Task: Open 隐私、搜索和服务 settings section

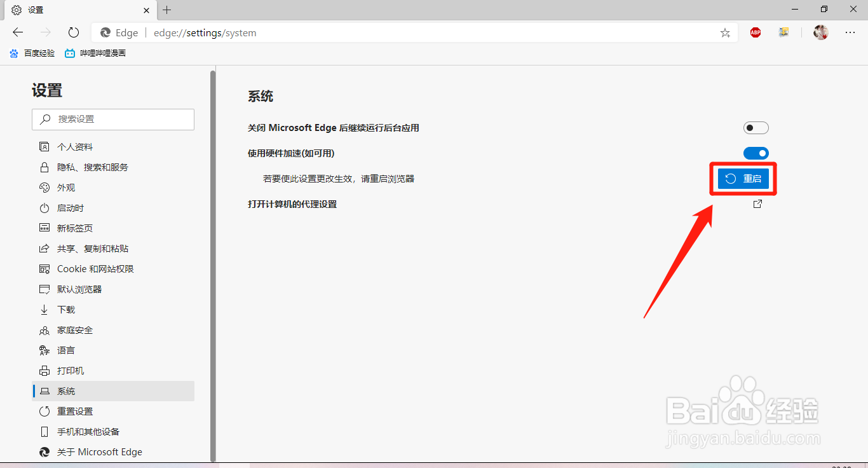Action: tap(113, 167)
